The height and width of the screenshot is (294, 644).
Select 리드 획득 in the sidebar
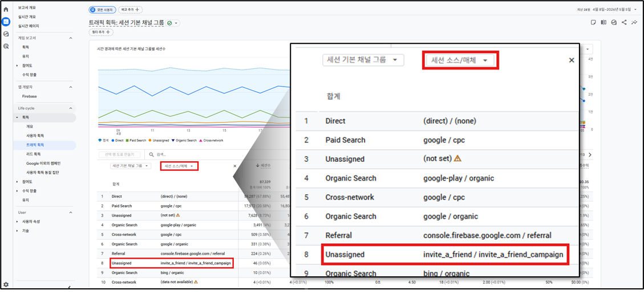pos(33,154)
